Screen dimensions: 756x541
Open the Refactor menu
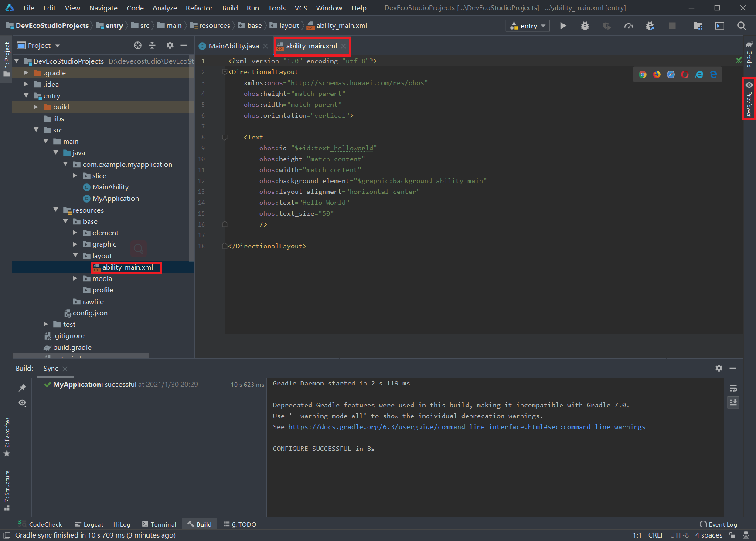[x=199, y=8]
